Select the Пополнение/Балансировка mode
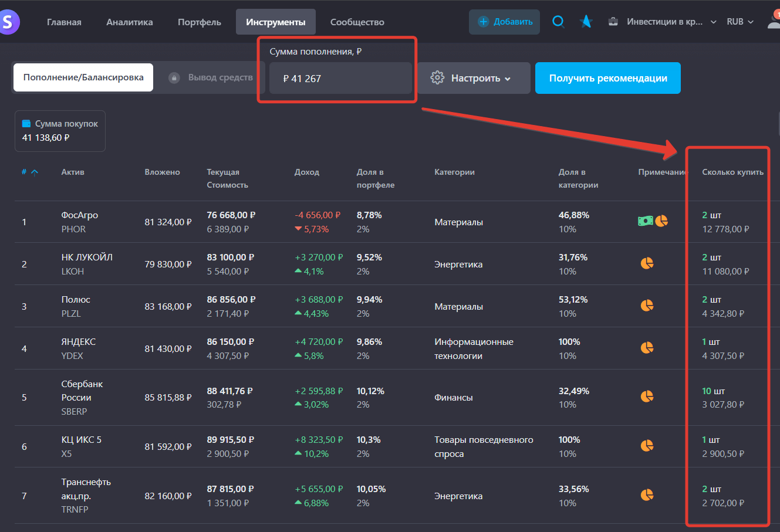The width and height of the screenshot is (780, 532). click(x=83, y=77)
